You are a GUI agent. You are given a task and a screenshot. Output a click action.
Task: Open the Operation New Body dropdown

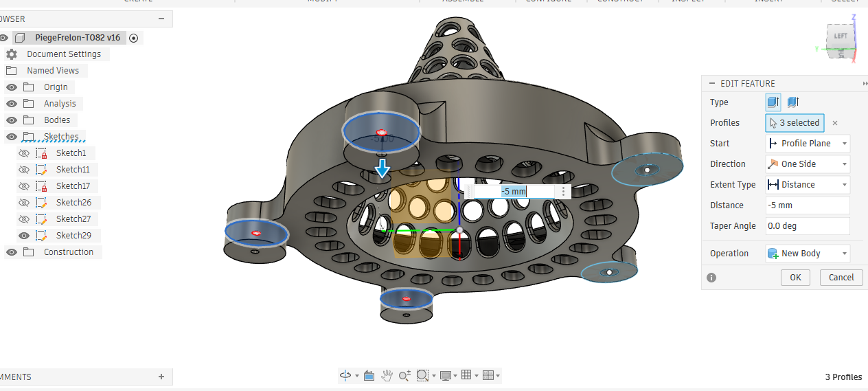808,254
